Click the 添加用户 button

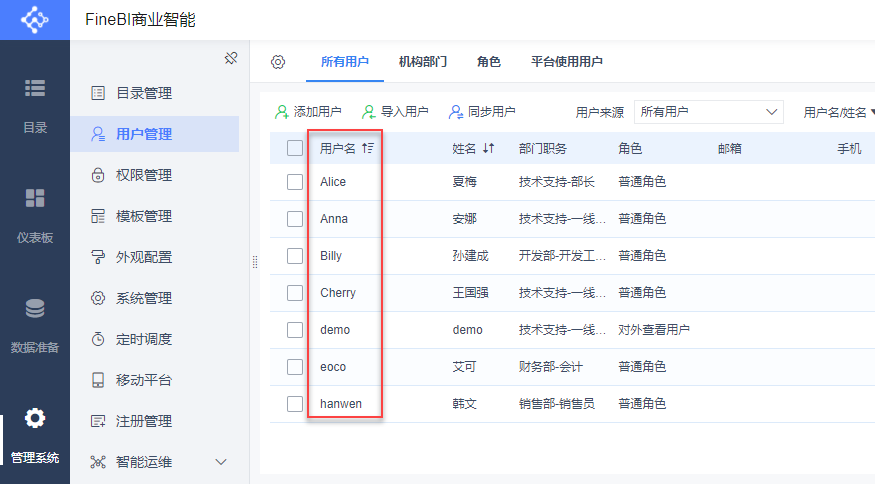308,112
